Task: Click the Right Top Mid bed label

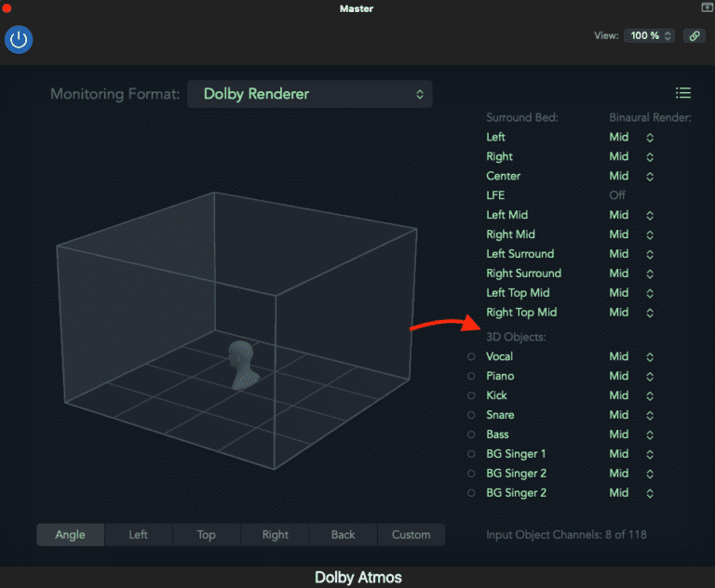Action: pyautogui.click(x=521, y=313)
